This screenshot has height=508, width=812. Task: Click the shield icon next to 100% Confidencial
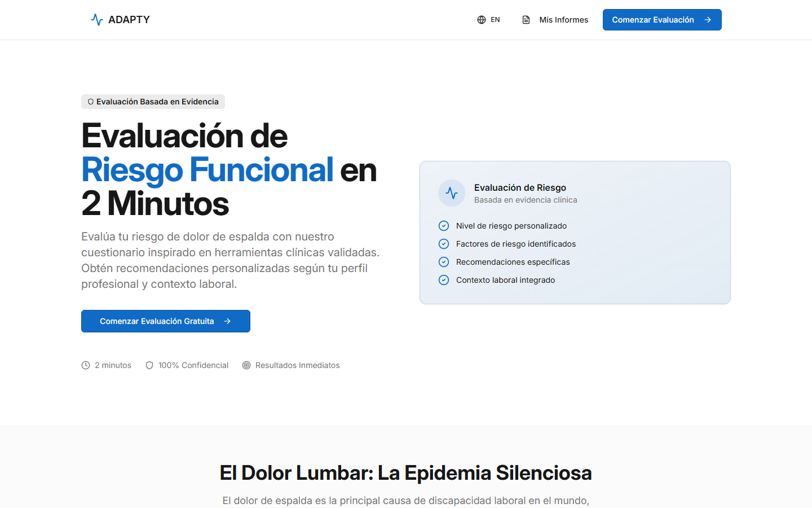point(149,365)
